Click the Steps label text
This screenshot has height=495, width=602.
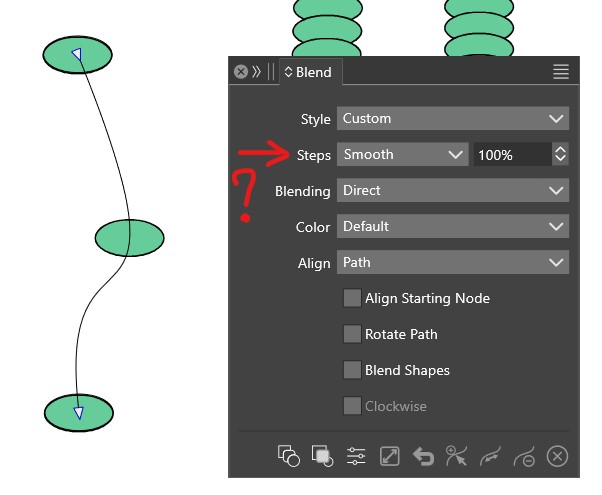click(313, 155)
